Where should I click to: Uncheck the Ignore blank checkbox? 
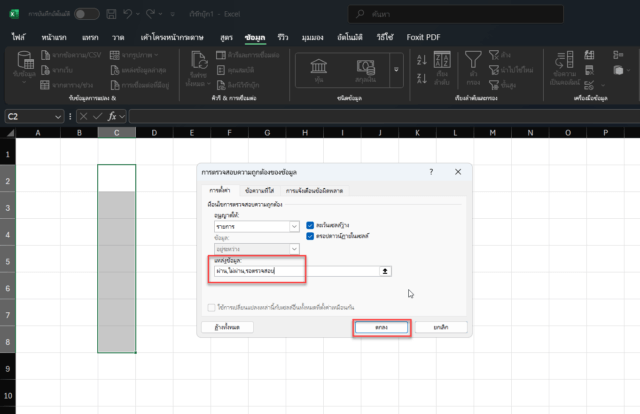(310, 225)
